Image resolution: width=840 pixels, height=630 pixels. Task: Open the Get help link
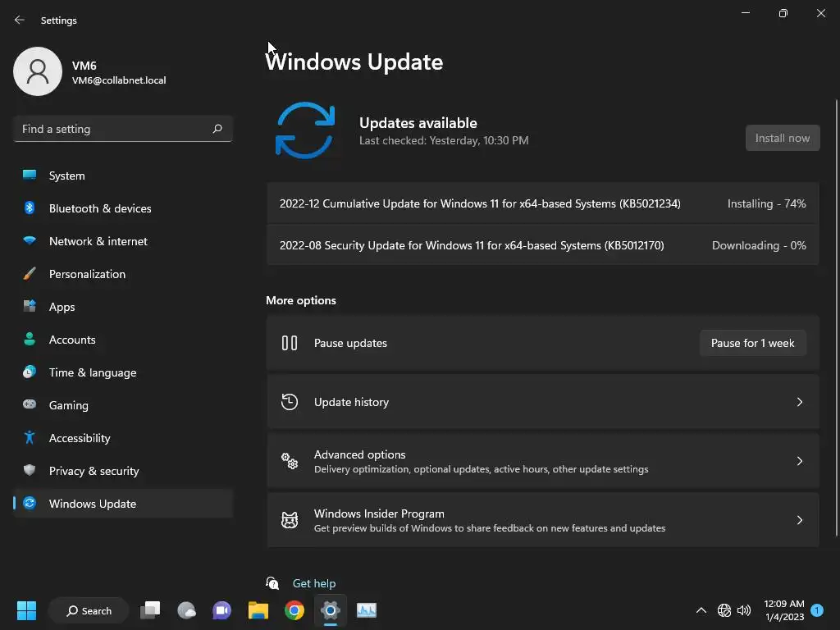click(x=314, y=583)
